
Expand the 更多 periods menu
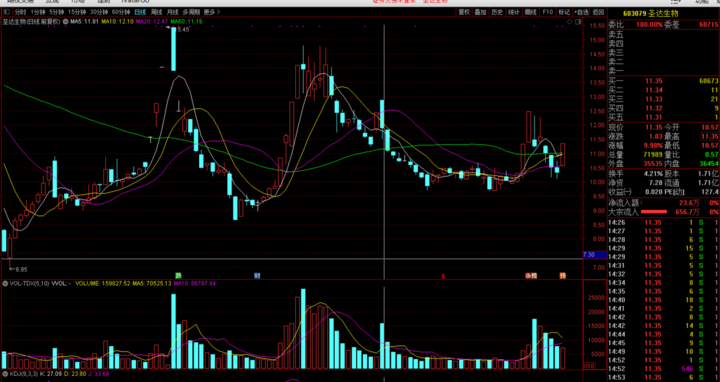pos(212,12)
